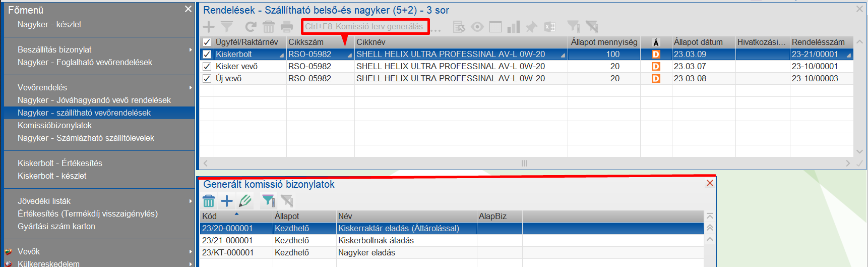Open the three-dots more actions button

[x=436, y=29]
